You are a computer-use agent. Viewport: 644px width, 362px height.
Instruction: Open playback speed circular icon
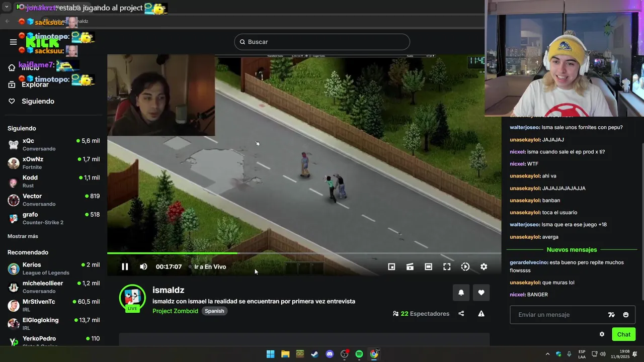tap(465, 267)
